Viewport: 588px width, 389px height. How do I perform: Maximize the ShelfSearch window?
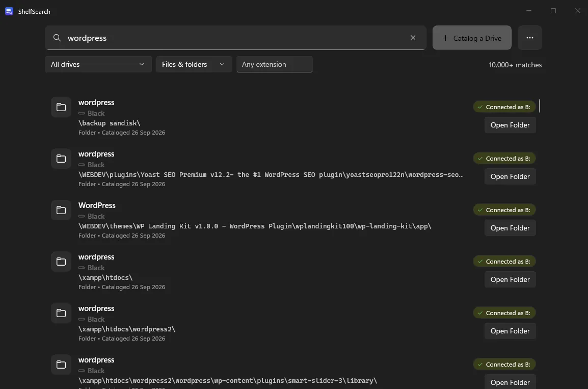[x=553, y=11]
